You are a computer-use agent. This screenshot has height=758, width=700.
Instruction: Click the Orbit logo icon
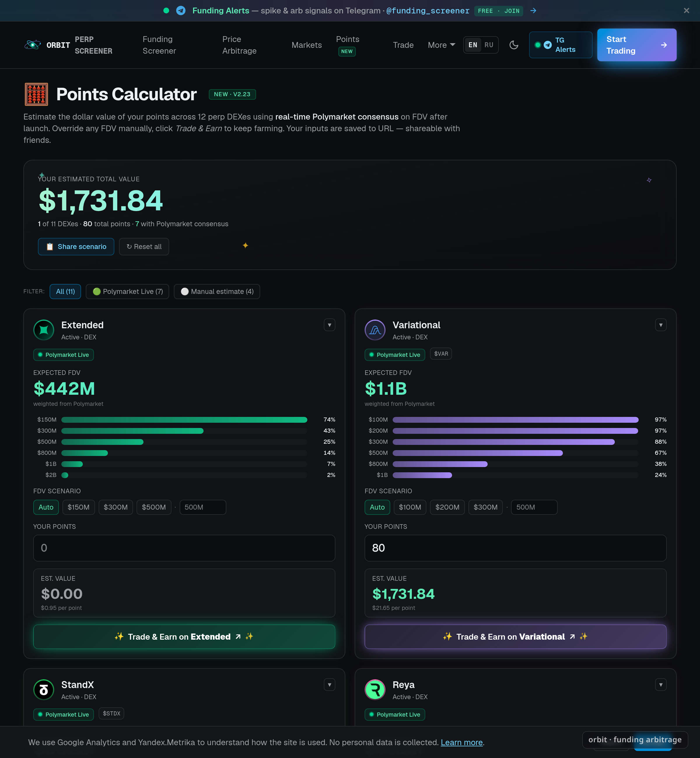click(x=33, y=45)
